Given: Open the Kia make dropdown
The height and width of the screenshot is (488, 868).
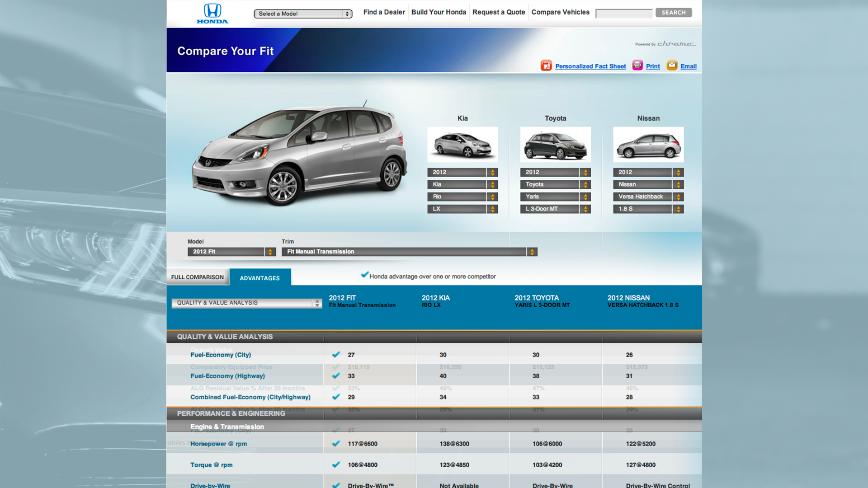Looking at the screenshot, I should tap(462, 184).
